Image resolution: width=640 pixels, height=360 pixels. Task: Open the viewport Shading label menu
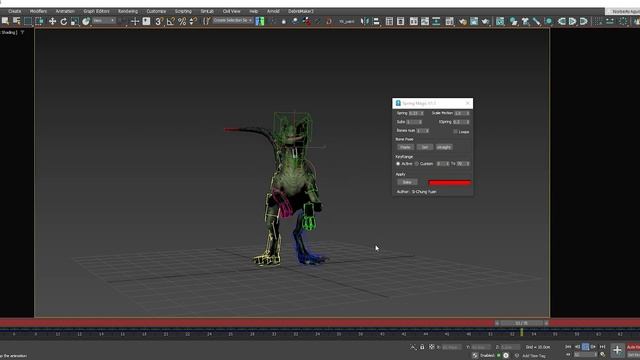[x=9, y=32]
